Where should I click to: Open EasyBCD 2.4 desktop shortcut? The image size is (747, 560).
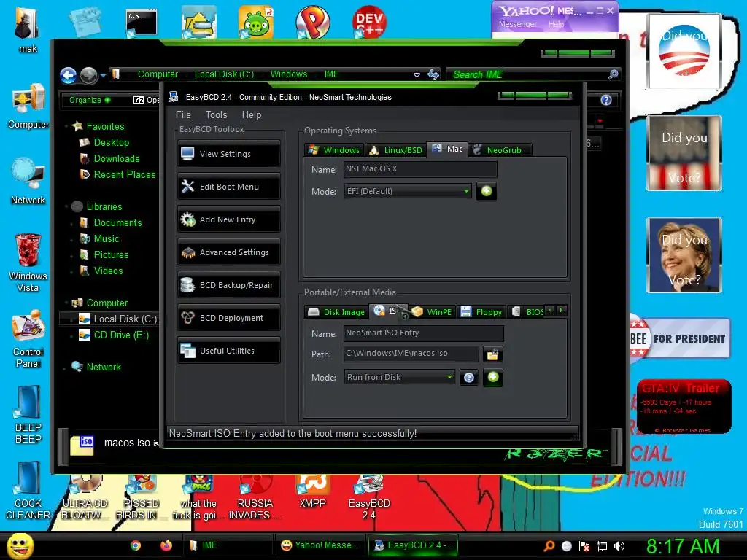pyautogui.click(x=368, y=497)
